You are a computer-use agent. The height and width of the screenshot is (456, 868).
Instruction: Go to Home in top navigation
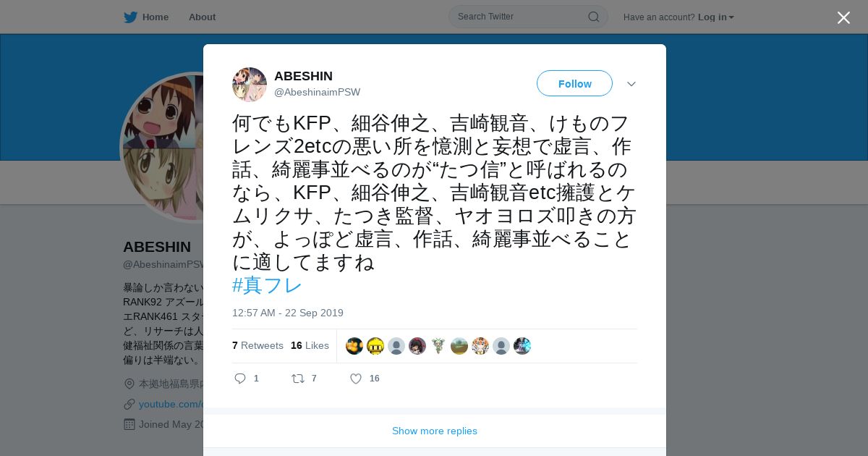[x=155, y=17]
